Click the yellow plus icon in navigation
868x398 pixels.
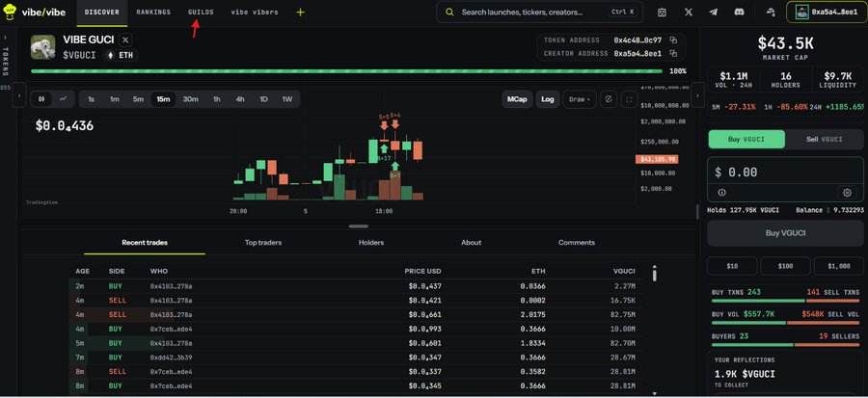[x=300, y=13]
